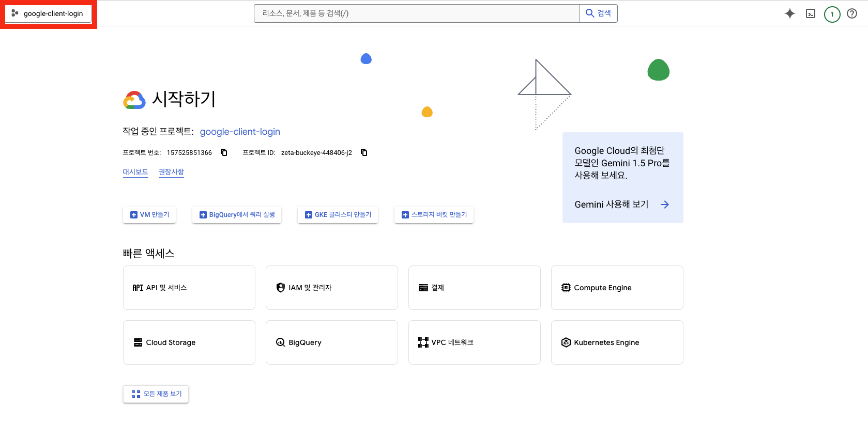This screenshot has width=868, height=439.
Task: Click the arrow next to Gemini 사용해 보기
Action: pyautogui.click(x=665, y=205)
